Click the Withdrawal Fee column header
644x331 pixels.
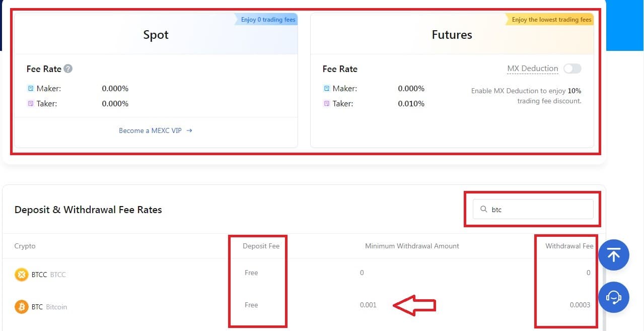point(569,246)
